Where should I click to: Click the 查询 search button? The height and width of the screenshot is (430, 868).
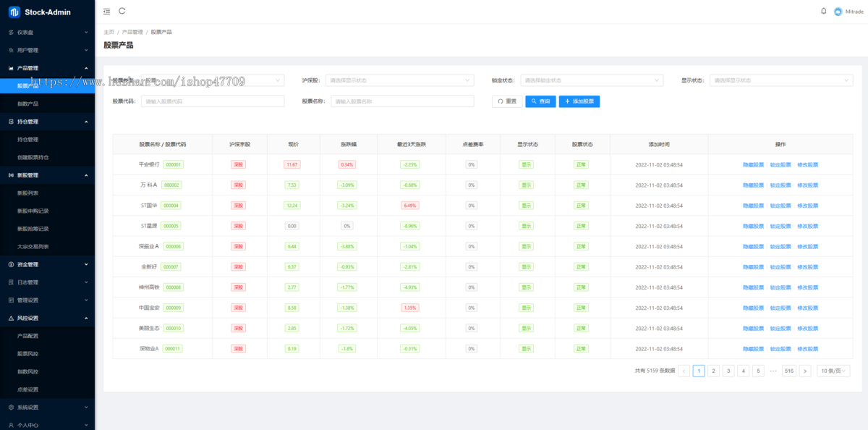540,101
